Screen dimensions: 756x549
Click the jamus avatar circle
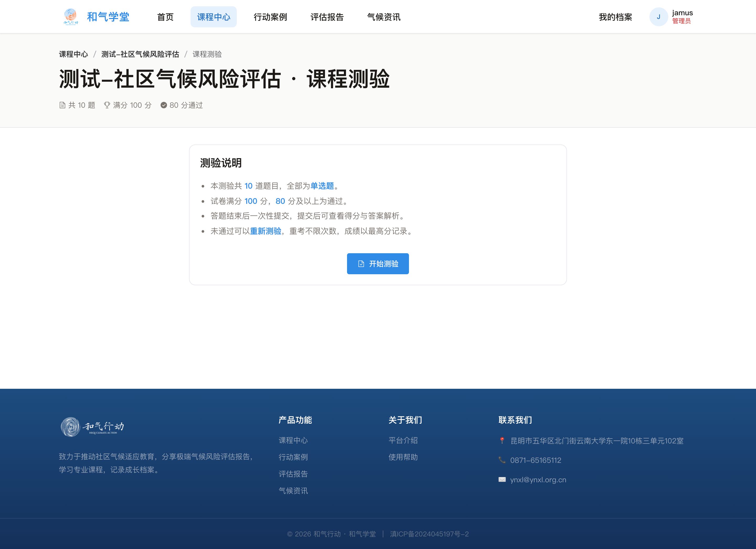(x=658, y=17)
